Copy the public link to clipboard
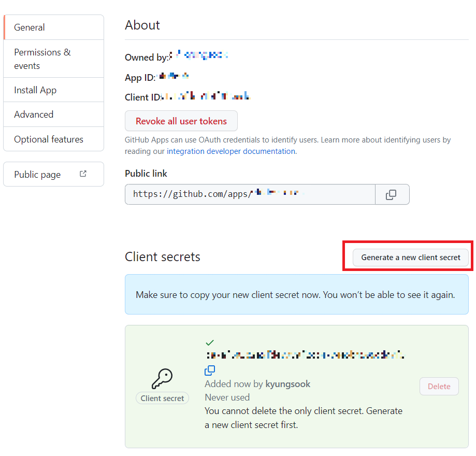The image size is (476, 456). [x=392, y=194]
